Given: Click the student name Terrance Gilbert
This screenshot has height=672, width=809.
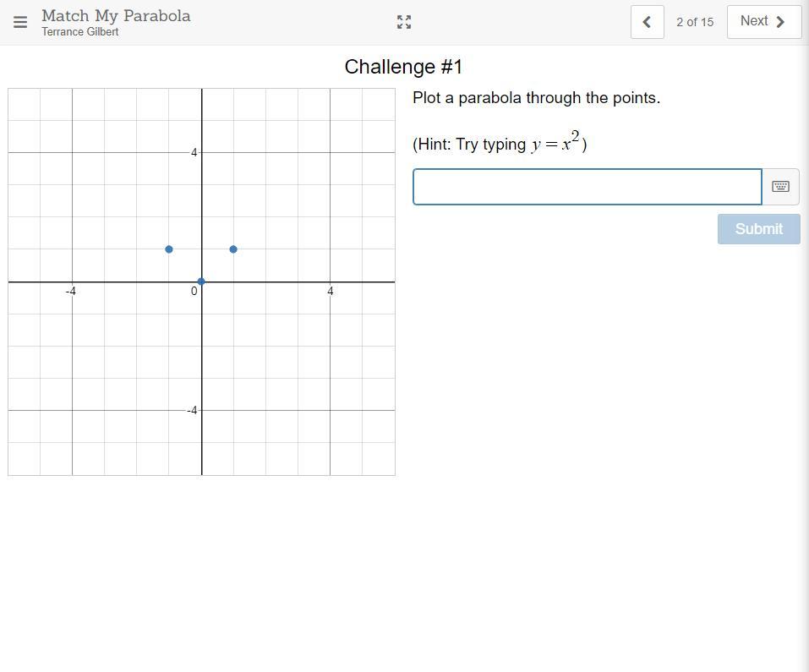Looking at the screenshot, I should click(80, 32).
